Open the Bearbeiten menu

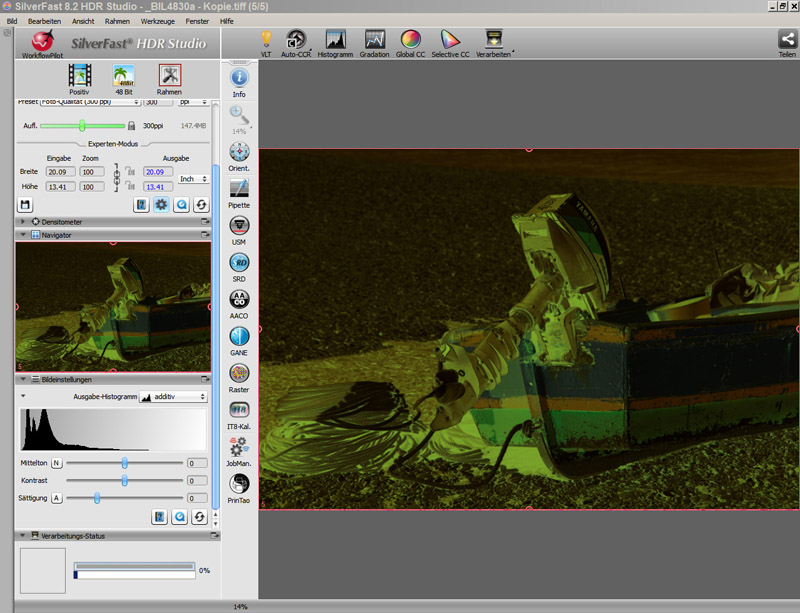point(44,20)
